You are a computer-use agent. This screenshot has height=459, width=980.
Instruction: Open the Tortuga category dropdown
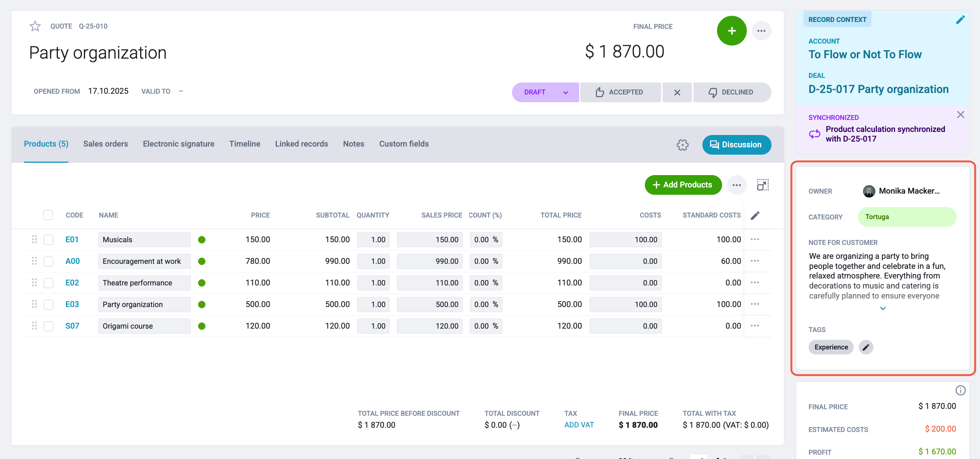coord(907,217)
